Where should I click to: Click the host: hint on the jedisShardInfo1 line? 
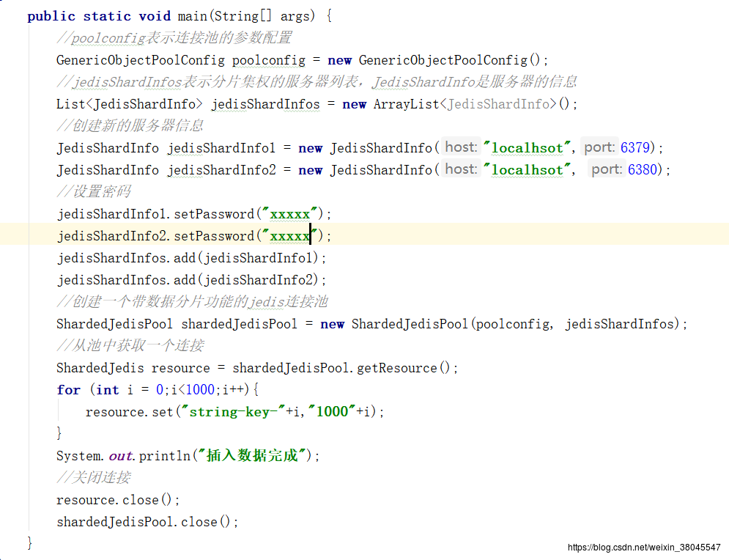(462, 147)
